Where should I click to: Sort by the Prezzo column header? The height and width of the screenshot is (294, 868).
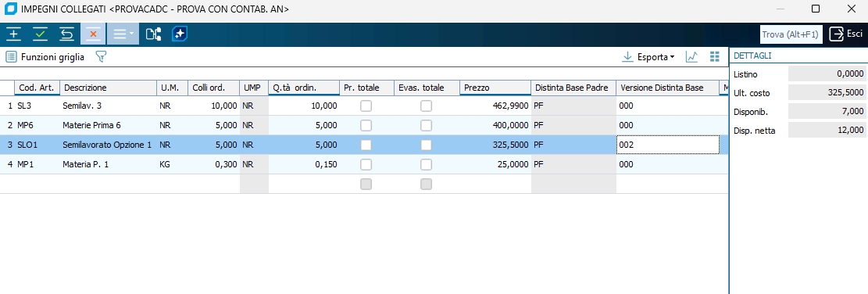tap(495, 88)
